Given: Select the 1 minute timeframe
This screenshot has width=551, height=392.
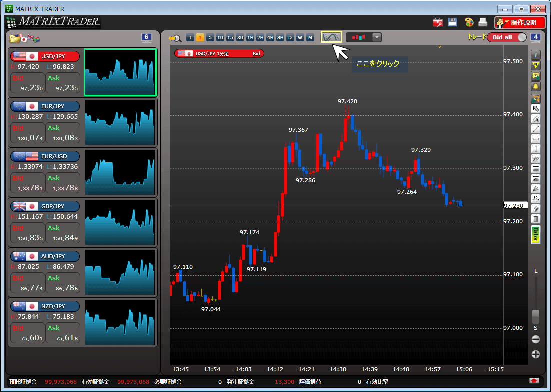Looking at the screenshot, I should (200, 38).
